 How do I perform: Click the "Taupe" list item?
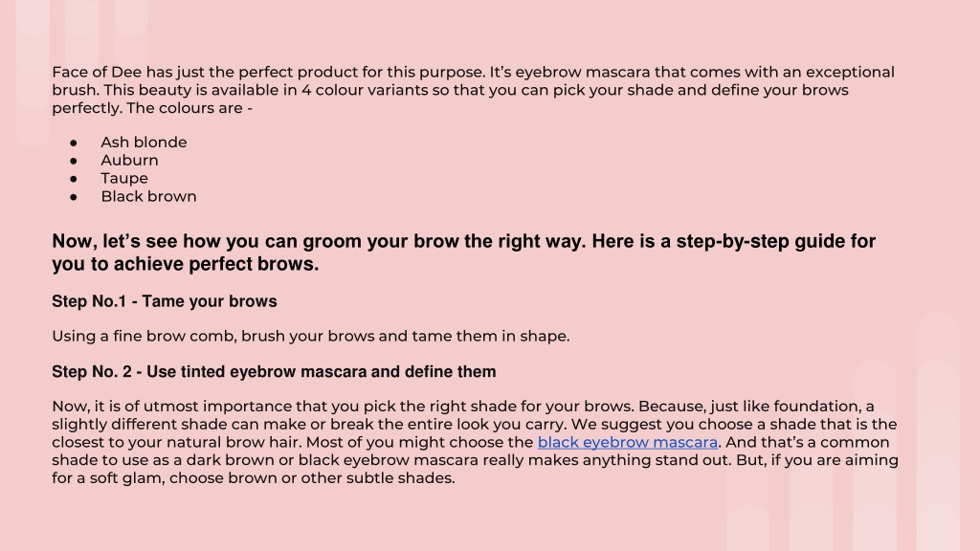(124, 179)
